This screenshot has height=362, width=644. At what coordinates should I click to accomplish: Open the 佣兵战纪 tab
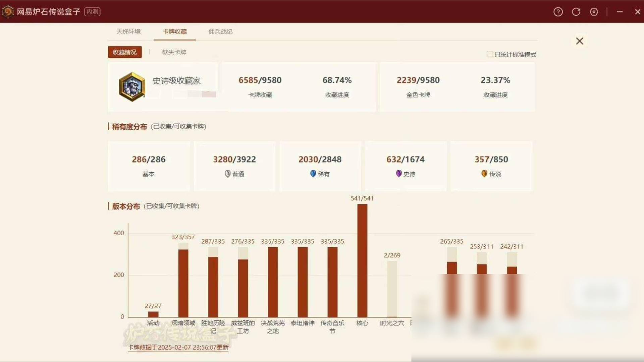pos(220,32)
